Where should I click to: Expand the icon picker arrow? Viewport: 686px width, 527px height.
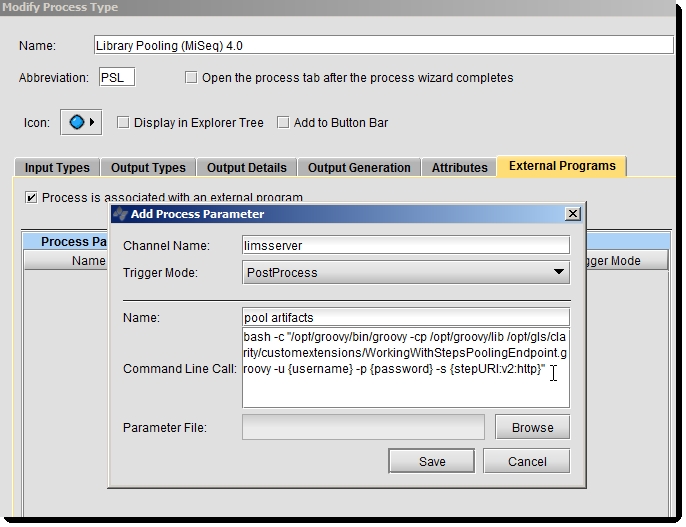click(93, 123)
